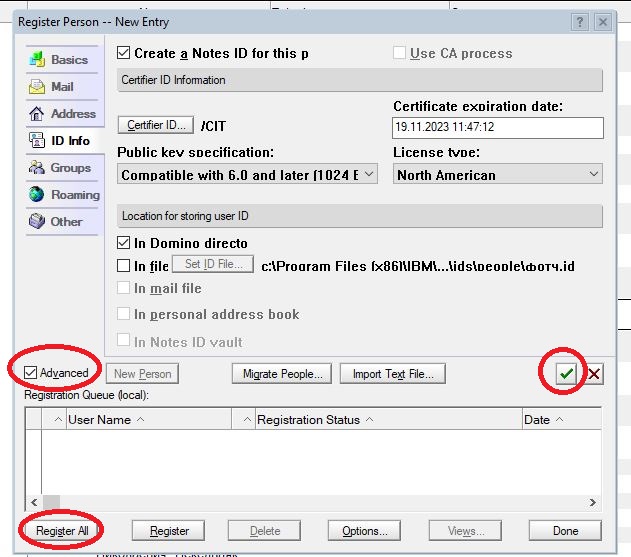Disable In Domino directory storage option
Image resolution: width=631 pixels, height=557 pixels.
pyautogui.click(x=124, y=243)
